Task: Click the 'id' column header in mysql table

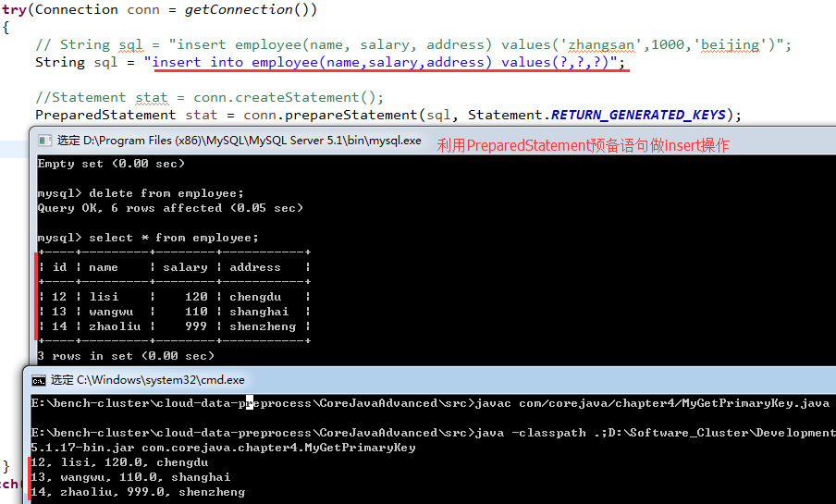Action: coord(59,267)
